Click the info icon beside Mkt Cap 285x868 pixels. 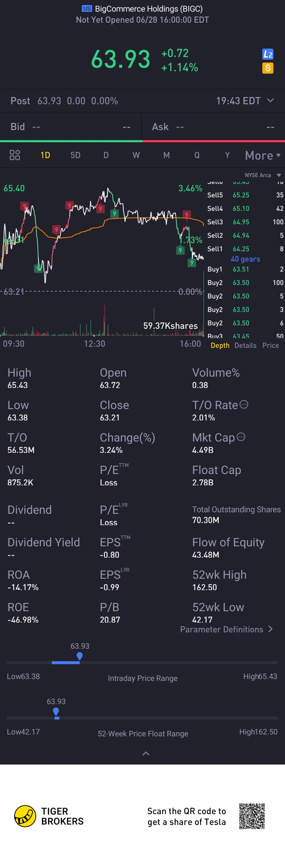click(241, 437)
